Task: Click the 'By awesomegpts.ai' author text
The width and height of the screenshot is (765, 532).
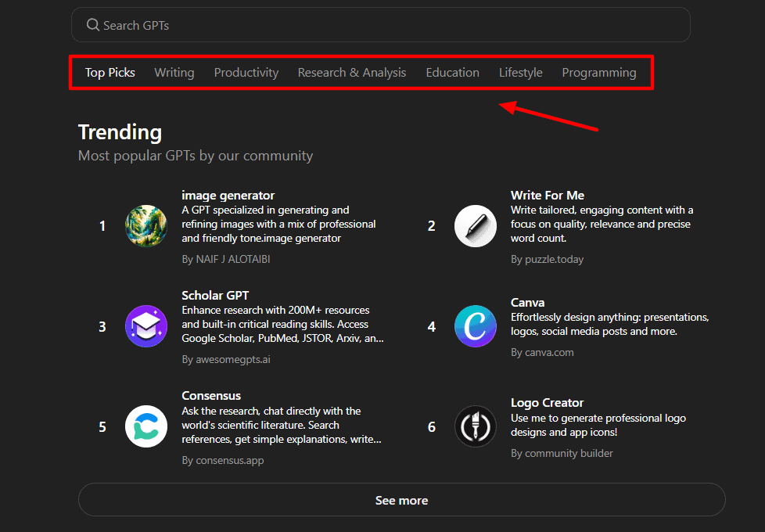Action: 226,360
